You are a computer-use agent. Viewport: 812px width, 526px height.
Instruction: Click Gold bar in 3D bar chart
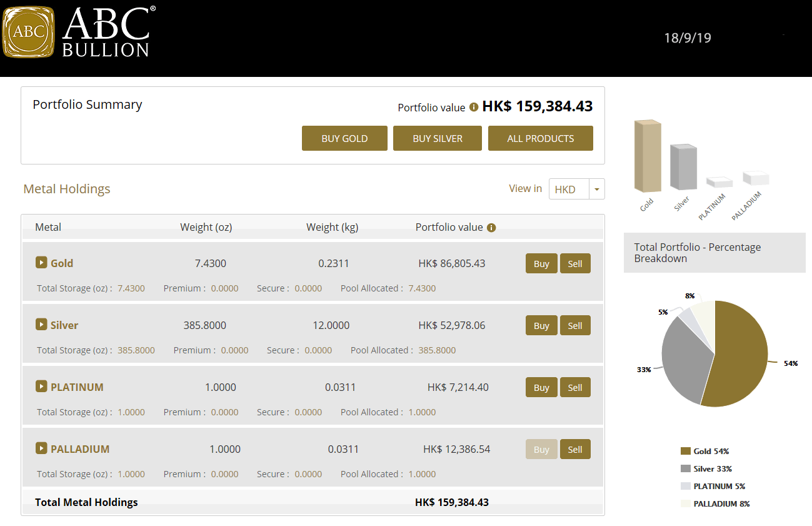(648, 155)
